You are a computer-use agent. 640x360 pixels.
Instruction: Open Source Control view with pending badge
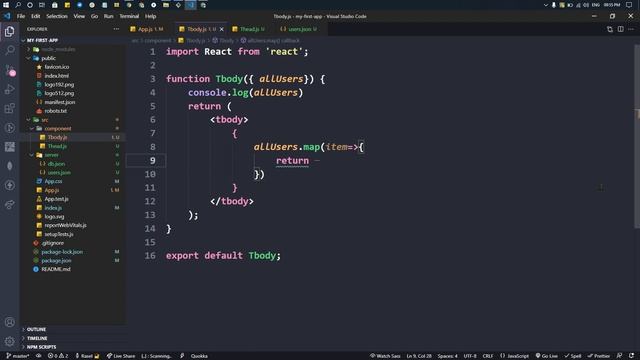click(10, 70)
